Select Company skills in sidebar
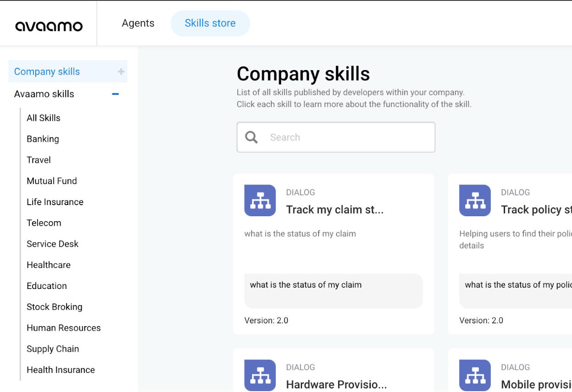The width and height of the screenshot is (572, 392). [x=47, y=71]
